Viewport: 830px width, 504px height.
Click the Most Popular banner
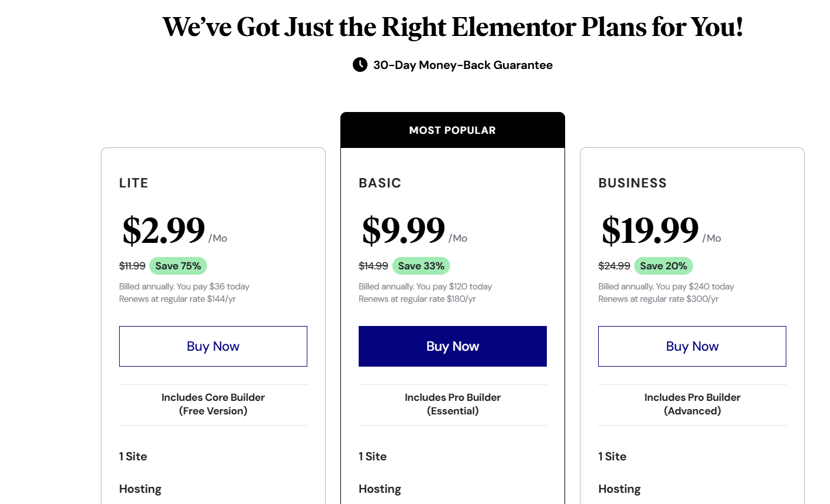[452, 130]
